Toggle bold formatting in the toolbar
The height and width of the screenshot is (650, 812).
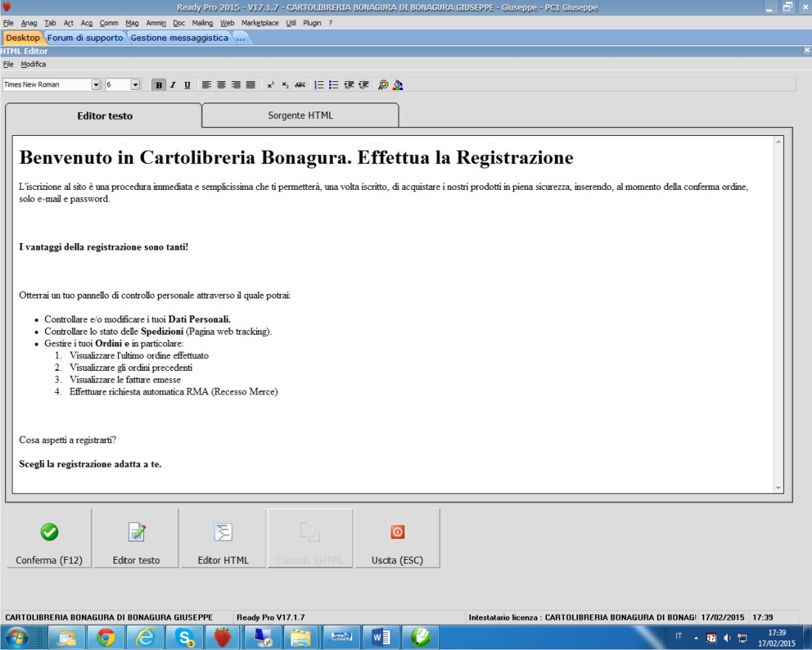coord(159,85)
